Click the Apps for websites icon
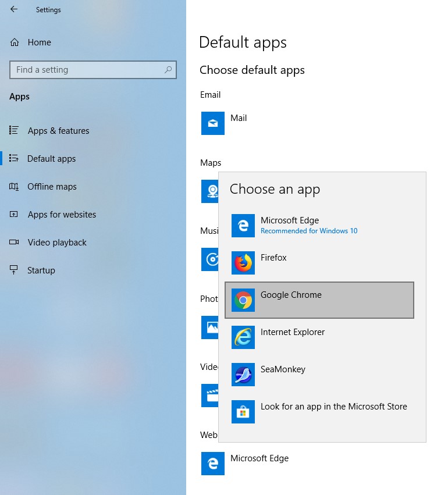 14,215
